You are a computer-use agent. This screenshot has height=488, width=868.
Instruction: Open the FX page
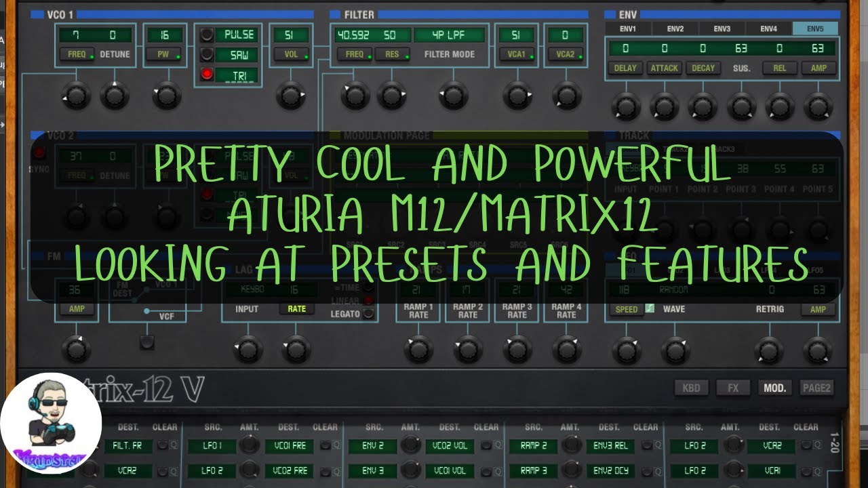pos(733,388)
